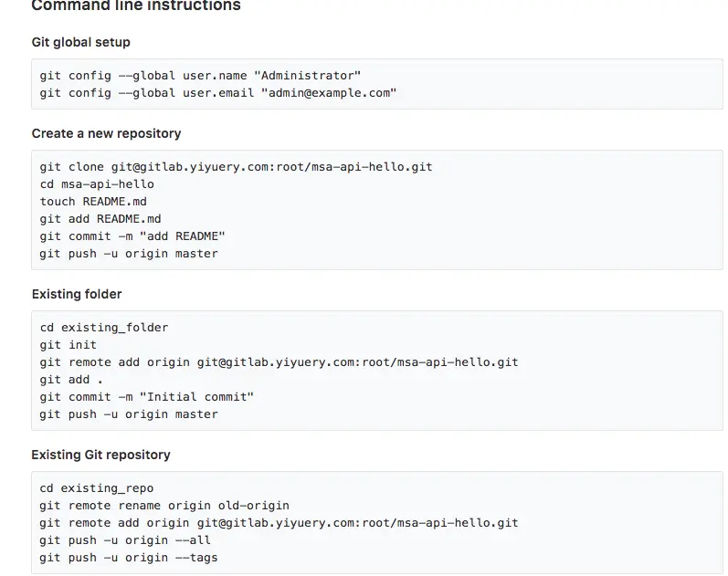
Task: Click the "Create a new repository" heading
Action: click(106, 133)
